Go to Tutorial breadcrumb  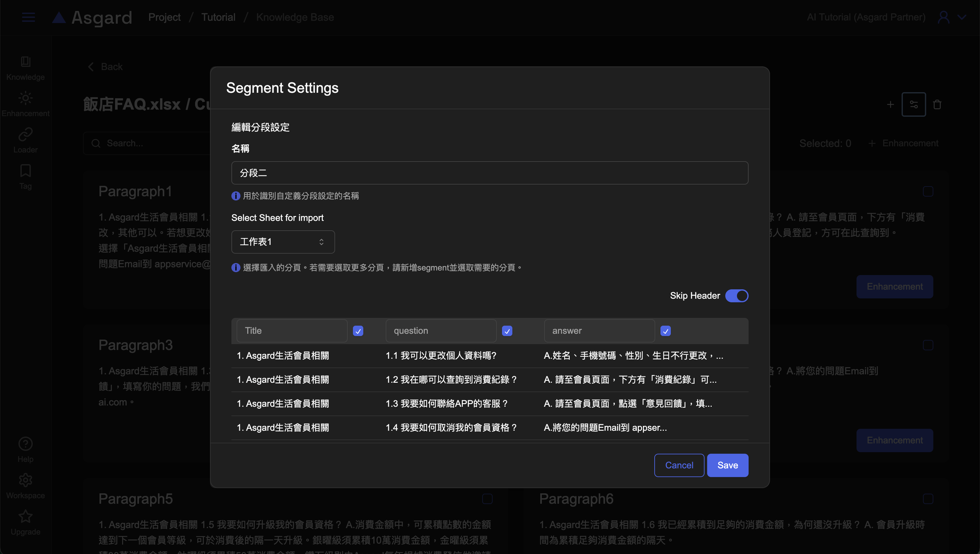point(218,17)
